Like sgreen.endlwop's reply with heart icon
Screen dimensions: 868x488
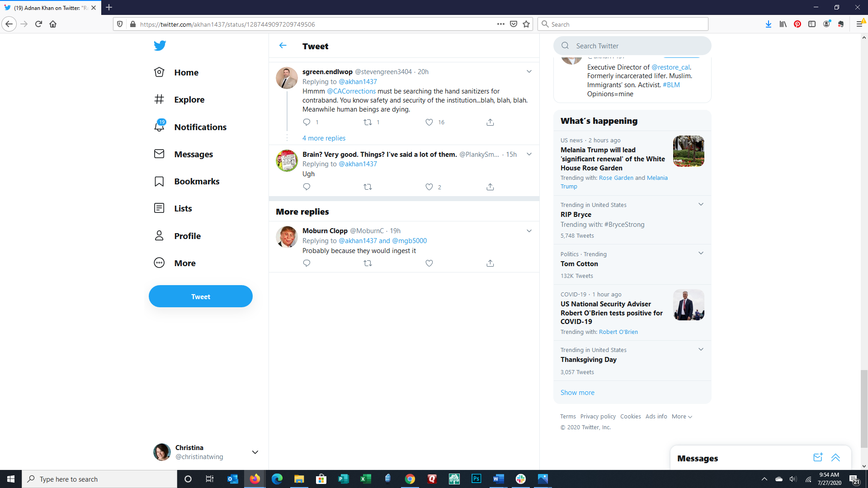pyautogui.click(x=429, y=122)
